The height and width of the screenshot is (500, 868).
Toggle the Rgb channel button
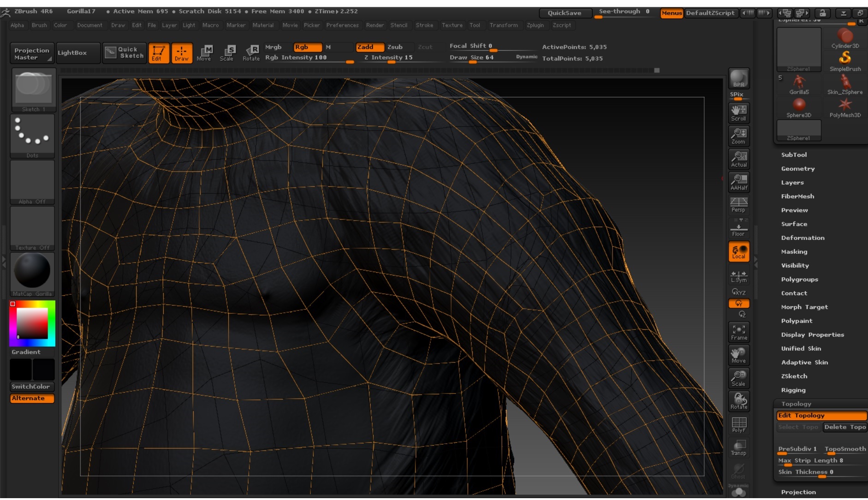[308, 47]
